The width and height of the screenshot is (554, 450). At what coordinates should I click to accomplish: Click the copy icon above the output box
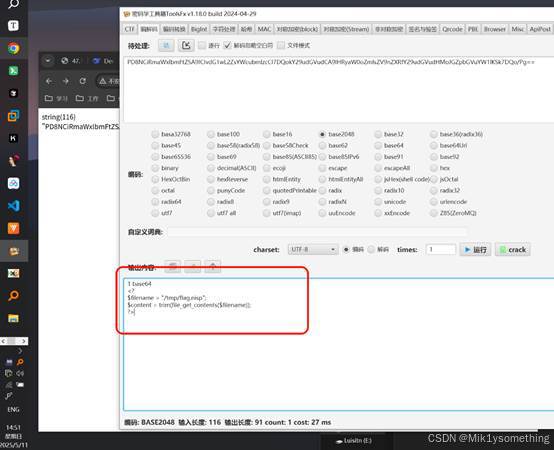click(x=173, y=267)
